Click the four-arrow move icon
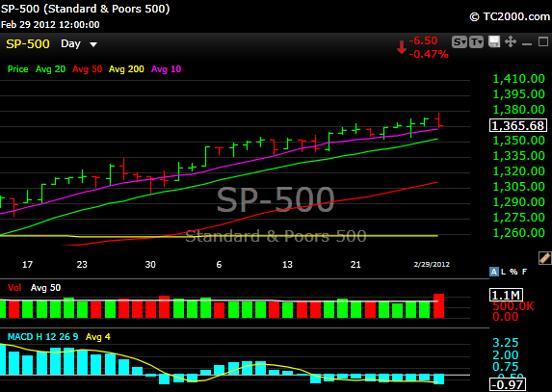Image resolution: width=552 pixels, height=392 pixels. click(x=511, y=41)
